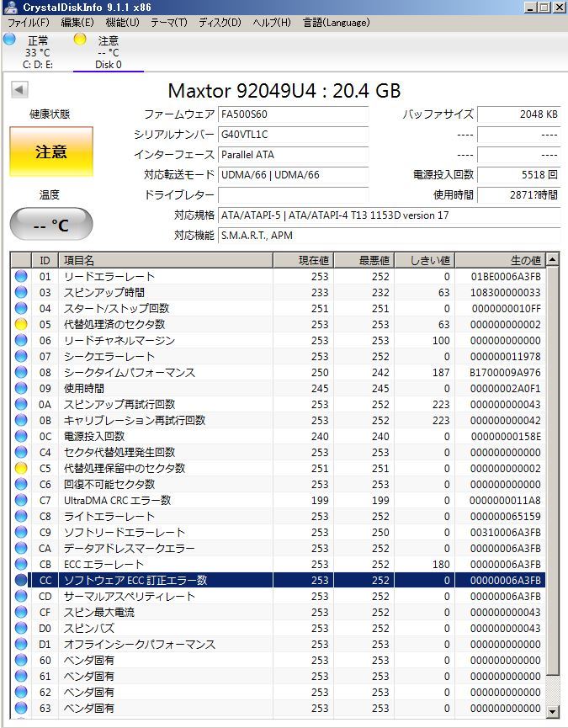
Task: Click the transfer mode field UDMA/66 | UDMA/66
Action: (293, 175)
